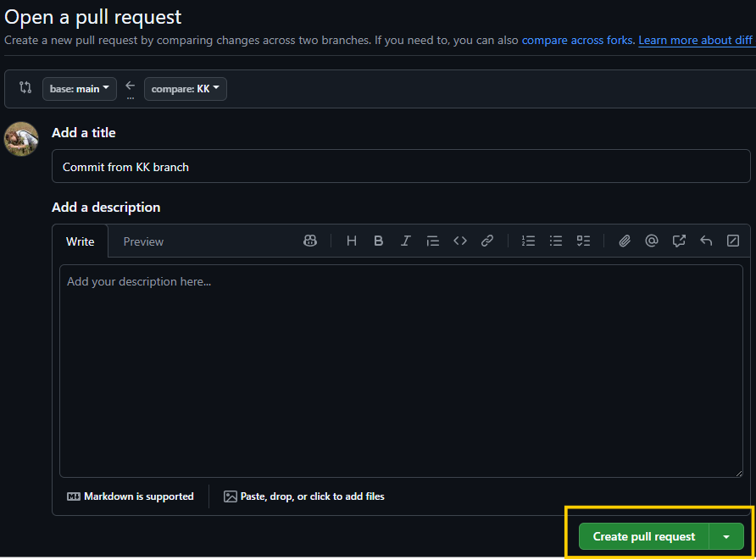756x560 pixels.
Task: Click the pull request title input field
Action: click(401, 167)
